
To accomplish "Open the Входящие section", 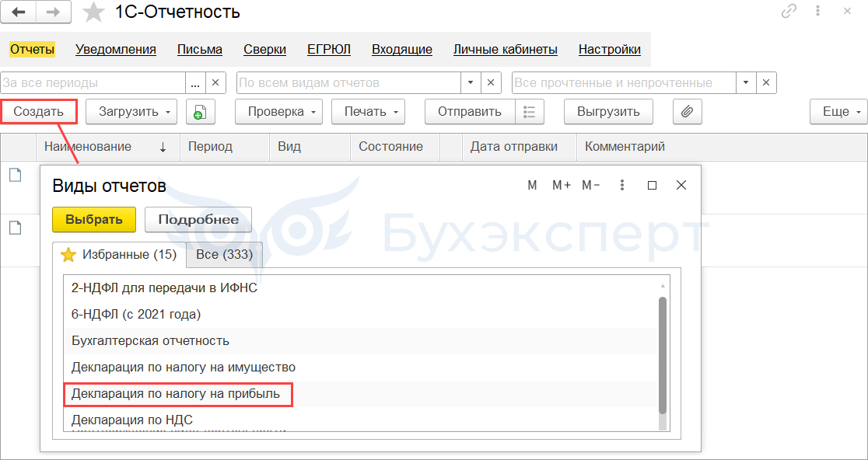I will (402, 49).
